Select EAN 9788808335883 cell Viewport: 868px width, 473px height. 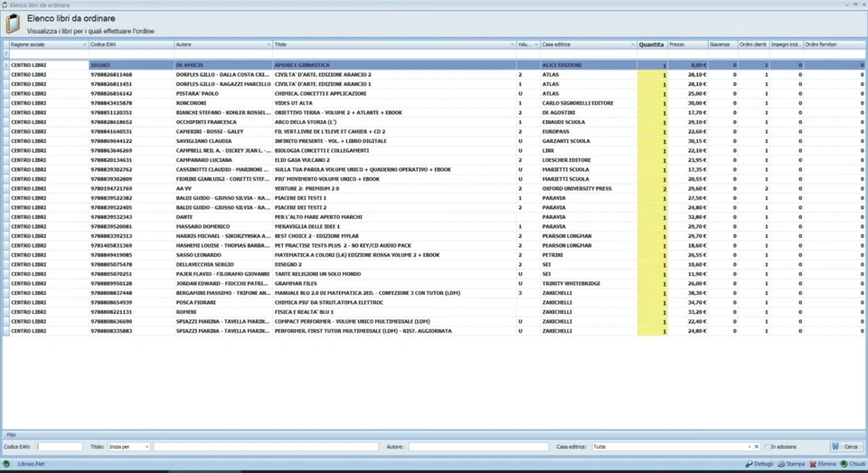(130, 331)
